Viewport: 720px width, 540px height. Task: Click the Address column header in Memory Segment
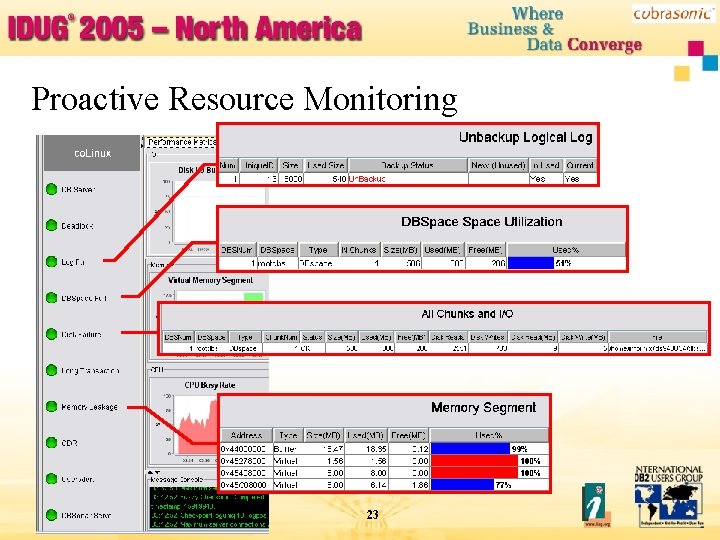coord(246,435)
